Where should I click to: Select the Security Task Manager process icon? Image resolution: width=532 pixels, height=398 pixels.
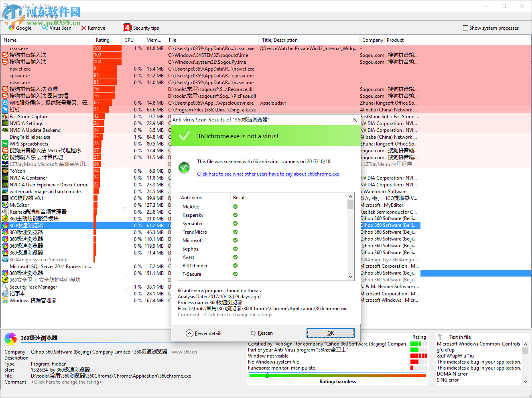[4, 287]
